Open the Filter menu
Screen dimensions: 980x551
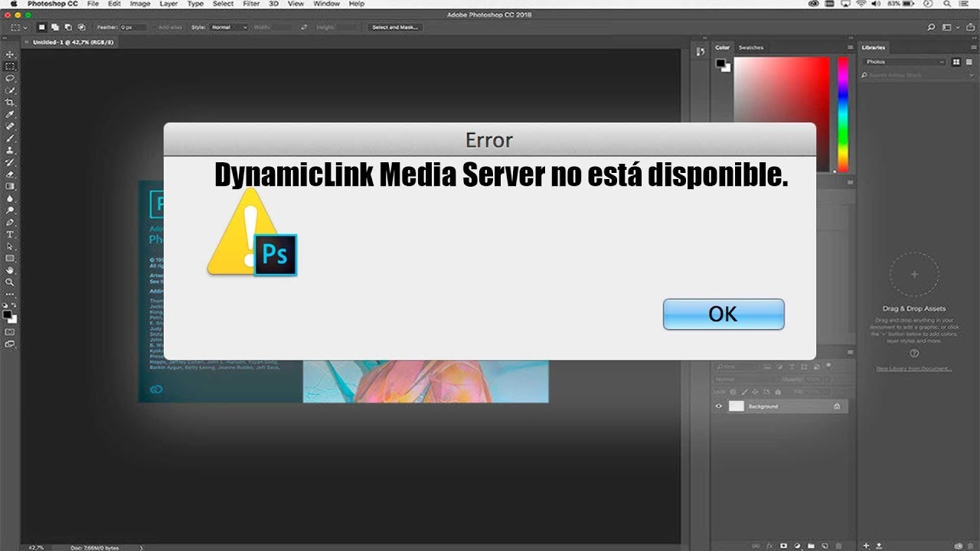251,4
